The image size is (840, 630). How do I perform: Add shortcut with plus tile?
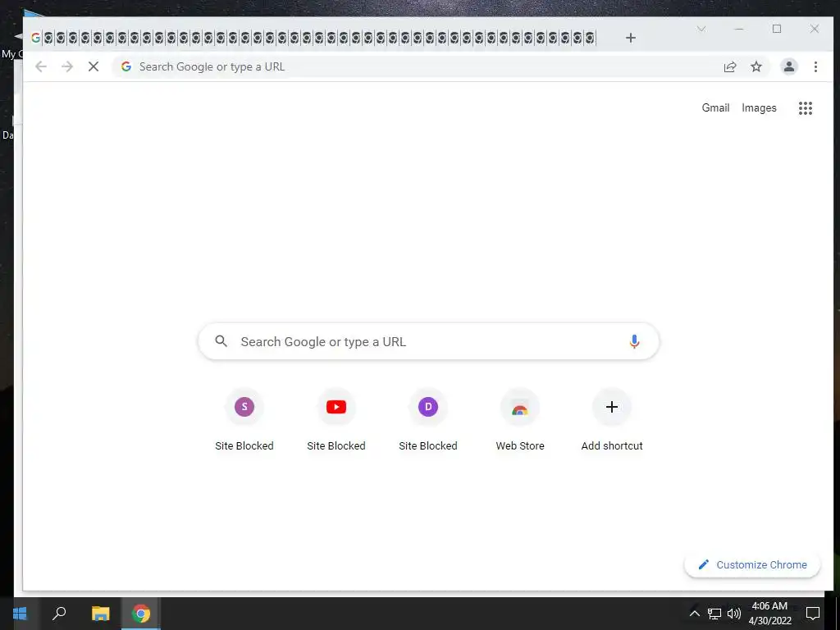[612, 421]
